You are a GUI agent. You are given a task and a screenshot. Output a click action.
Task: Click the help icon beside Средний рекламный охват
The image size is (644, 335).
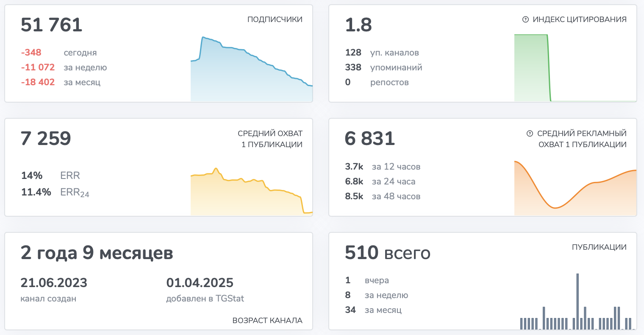coord(530,134)
